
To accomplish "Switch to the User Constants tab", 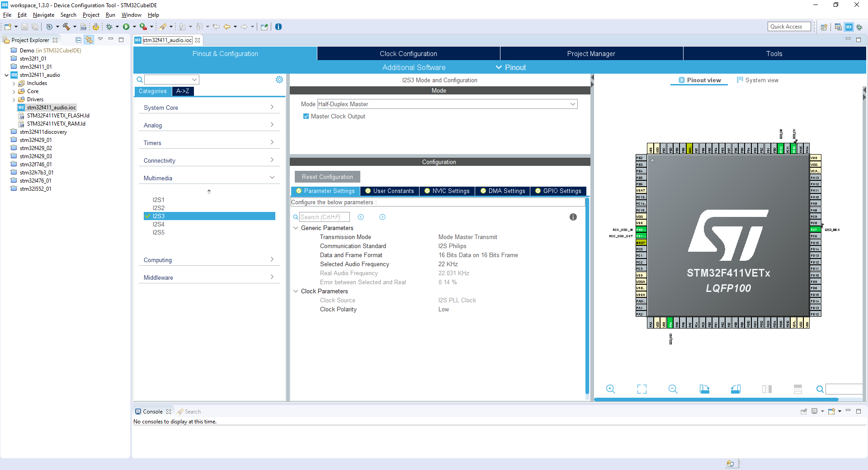I will click(x=390, y=191).
